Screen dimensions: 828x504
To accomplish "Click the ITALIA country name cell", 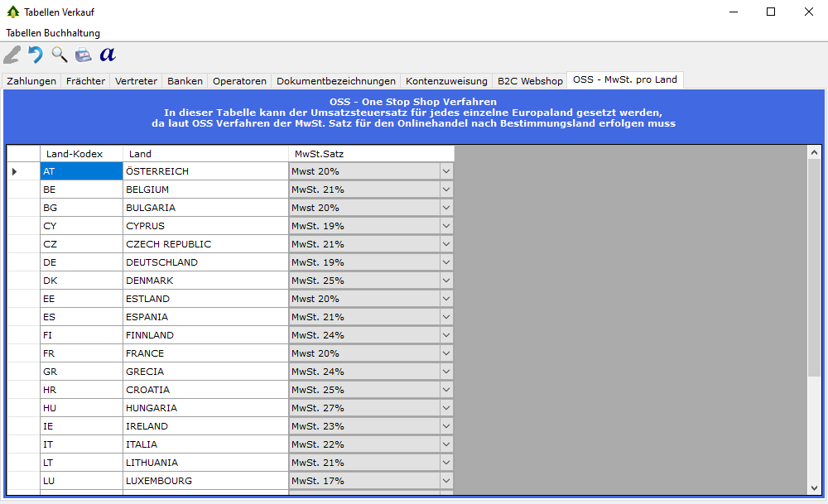I will click(x=205, y=444).
